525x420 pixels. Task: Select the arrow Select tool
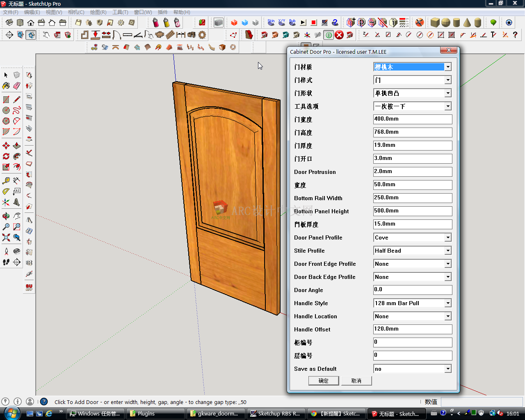click(x=5, y=75)
